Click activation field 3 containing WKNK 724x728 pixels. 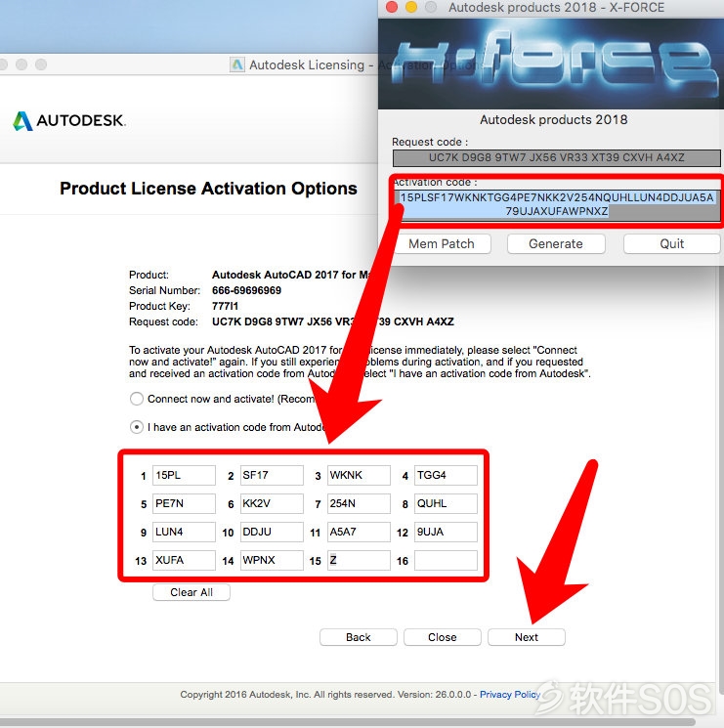point(359,476)
